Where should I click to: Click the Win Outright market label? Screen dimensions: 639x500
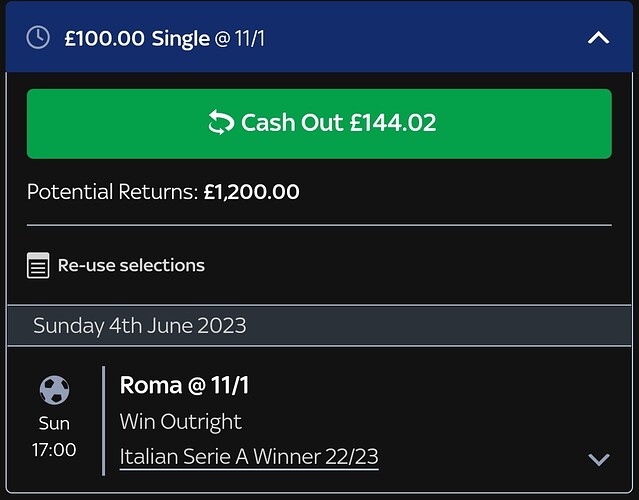[181, 421]
